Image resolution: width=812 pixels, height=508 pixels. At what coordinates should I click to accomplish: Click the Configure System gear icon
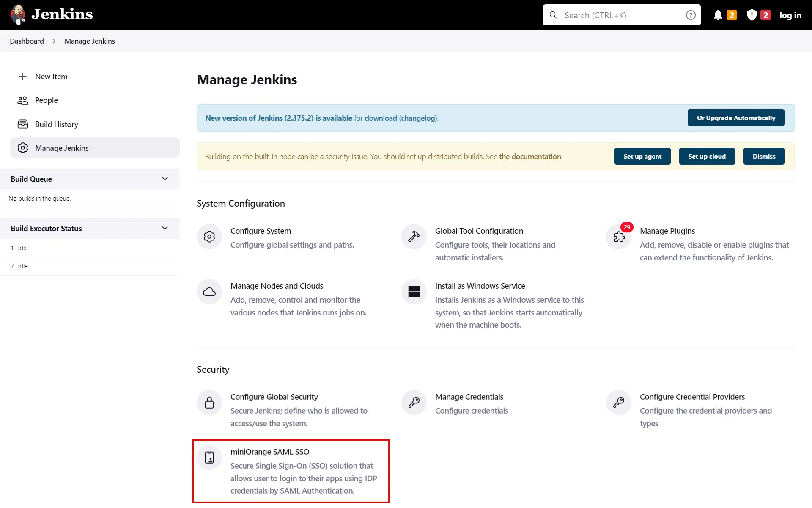click(x=209, y=236)
